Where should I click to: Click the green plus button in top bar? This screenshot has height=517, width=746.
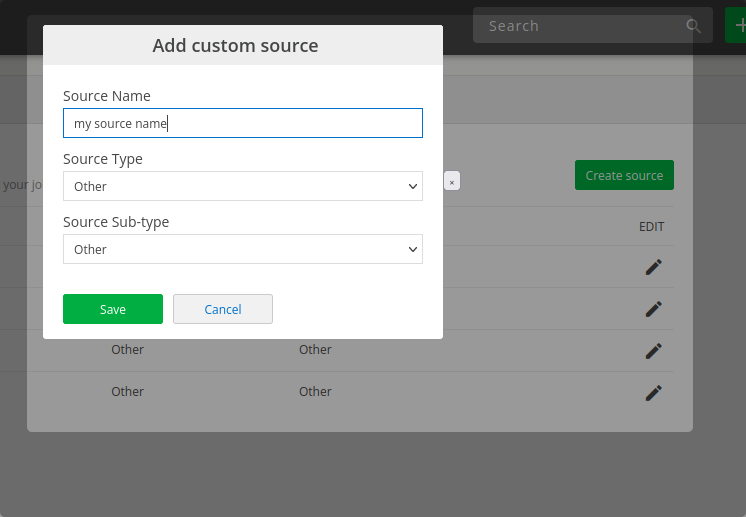(x=738, y=26)
